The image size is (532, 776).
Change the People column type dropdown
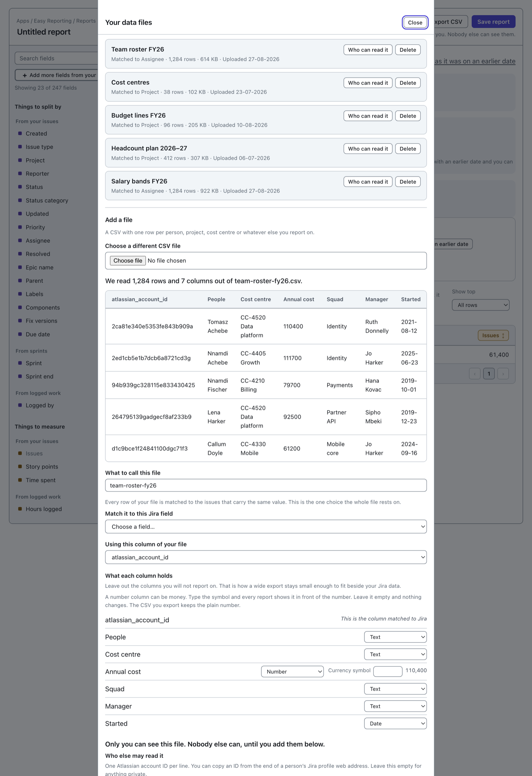[395, 637]
